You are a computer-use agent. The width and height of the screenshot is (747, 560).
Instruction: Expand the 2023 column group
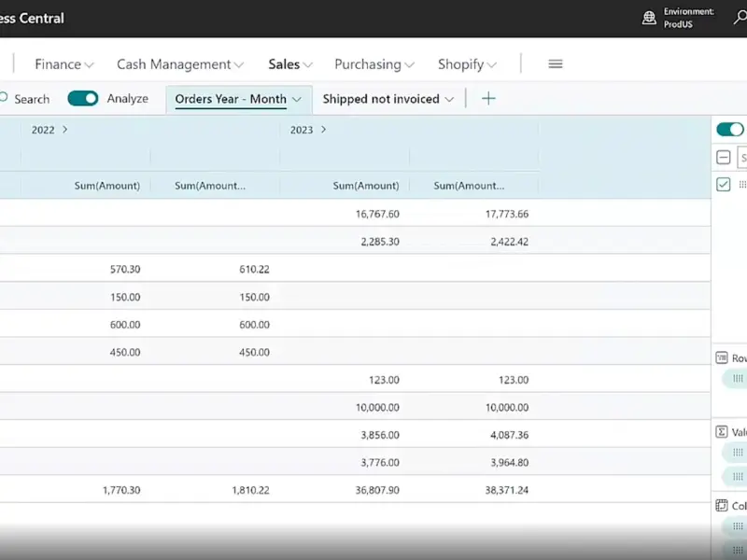(x=323, y=130)
